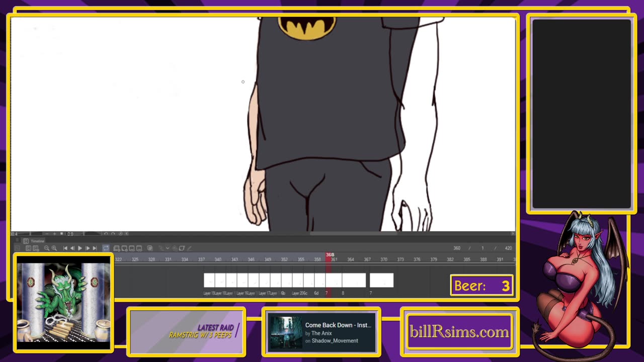Switch to the Timeline tab
Viewport: 644px width, 362px height.
click(34, 241)
